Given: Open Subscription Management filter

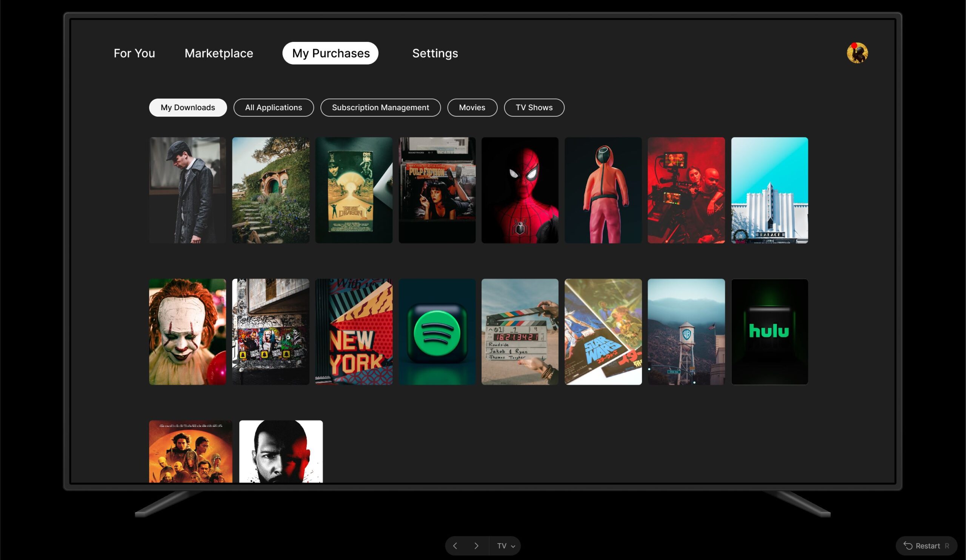Looking at the screenshot, I should coord(381,108).
